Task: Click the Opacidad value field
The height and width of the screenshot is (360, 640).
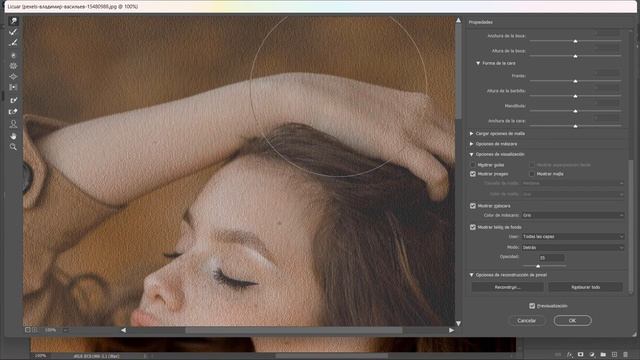Action: click(551, 258)
